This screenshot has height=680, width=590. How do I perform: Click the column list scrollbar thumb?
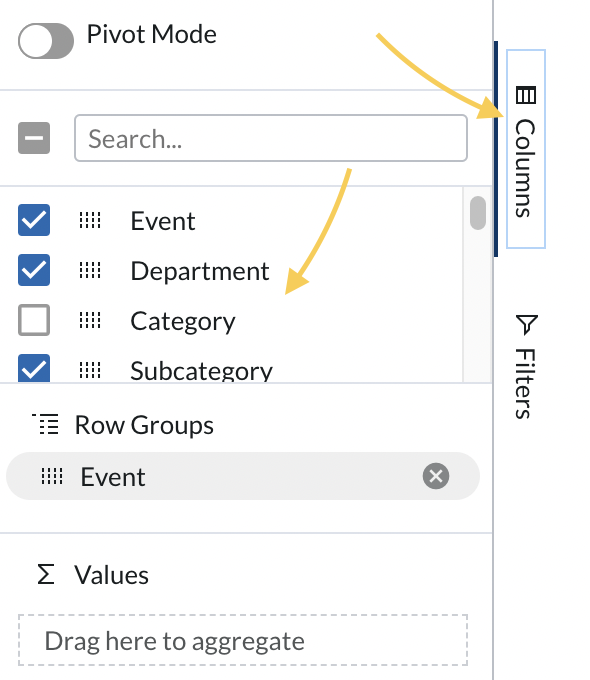click(x=478, y=212)
